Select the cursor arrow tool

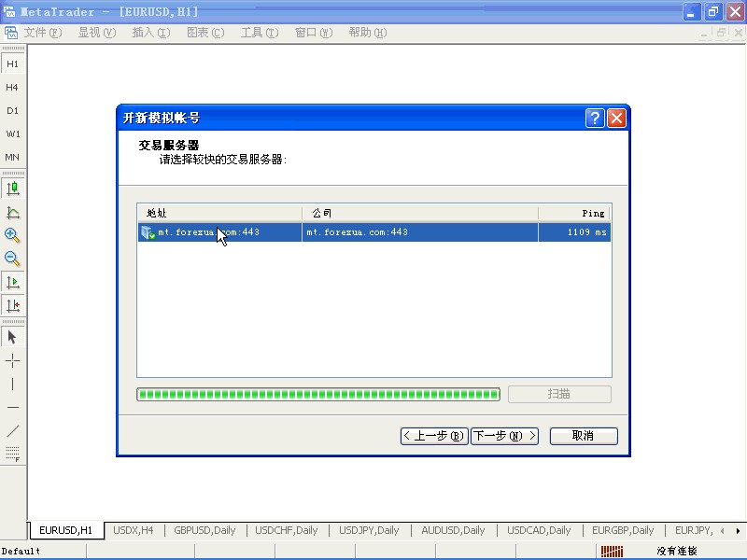click(12, 337)
